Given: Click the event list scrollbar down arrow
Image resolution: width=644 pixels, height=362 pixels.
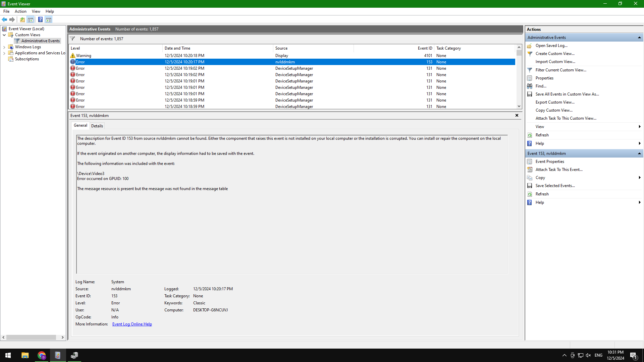Looking at the screenshot, I should click(519, 106).
